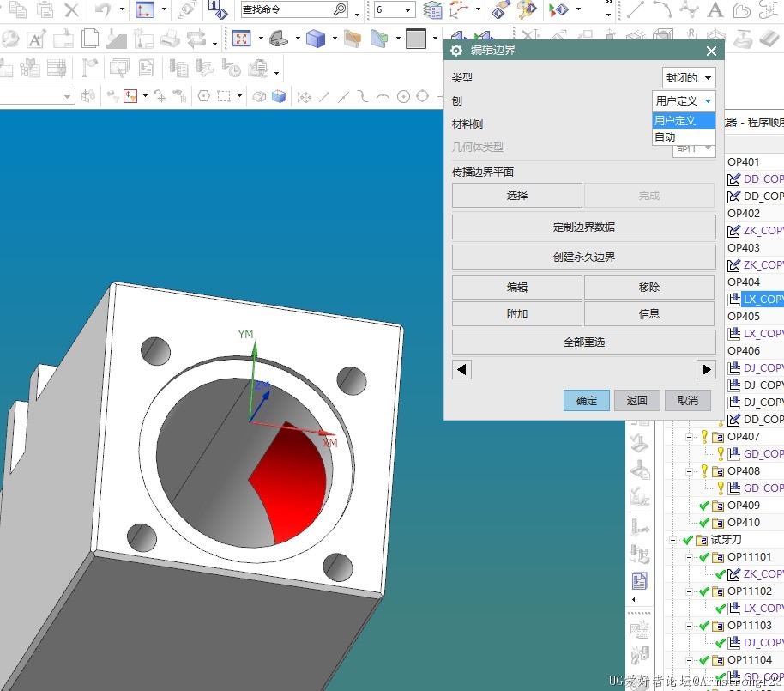Viewport: 784px width, 691px height.
Task: Click the gray background color square icon
Action: click(415, 39)
